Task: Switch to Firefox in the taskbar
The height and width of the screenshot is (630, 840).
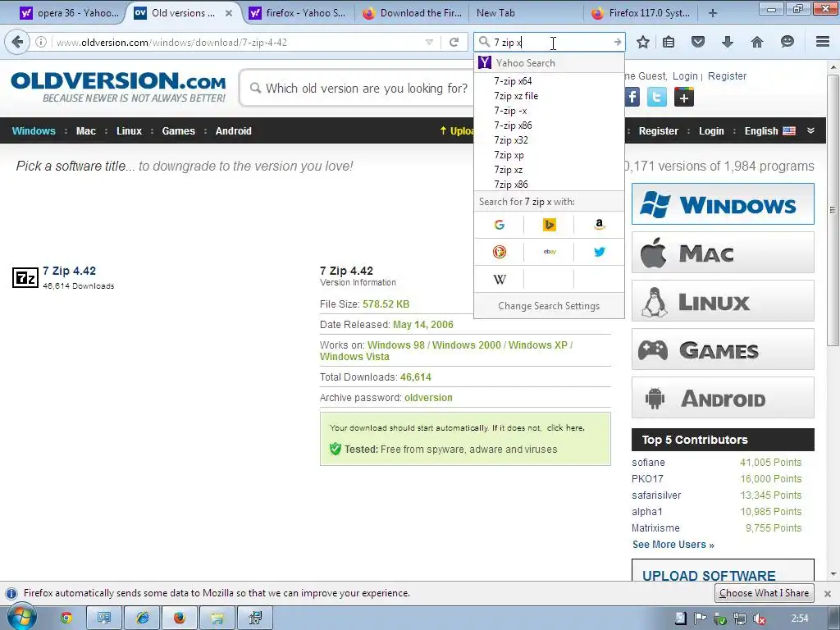Action: tap(180, 618)
